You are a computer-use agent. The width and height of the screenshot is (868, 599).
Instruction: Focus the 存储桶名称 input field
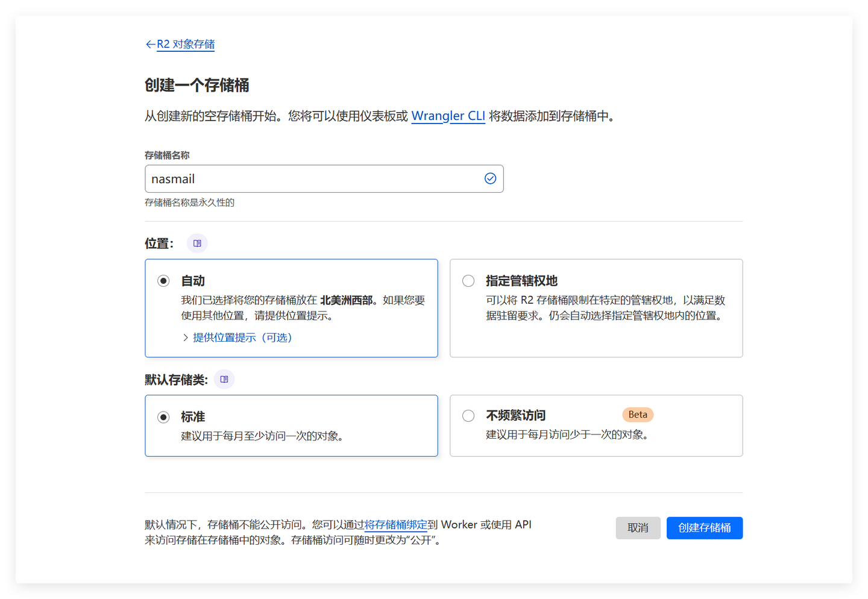[324, 179]
